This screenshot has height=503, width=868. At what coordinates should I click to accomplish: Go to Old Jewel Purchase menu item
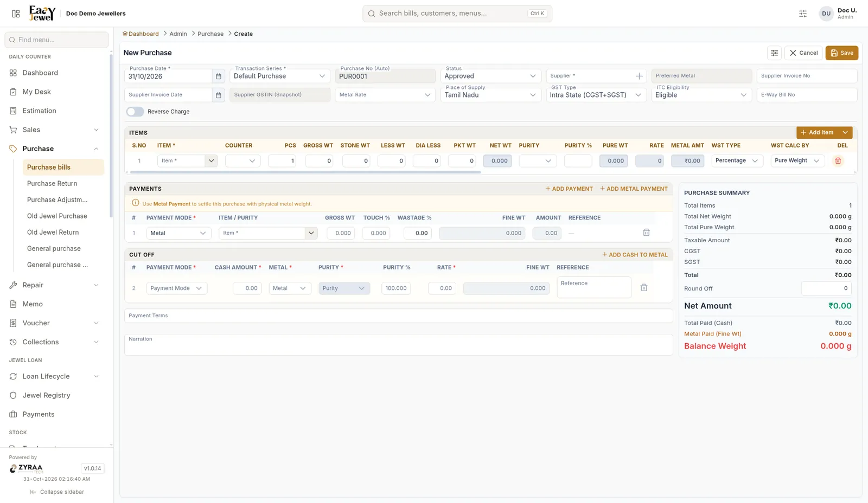[57, 216]
